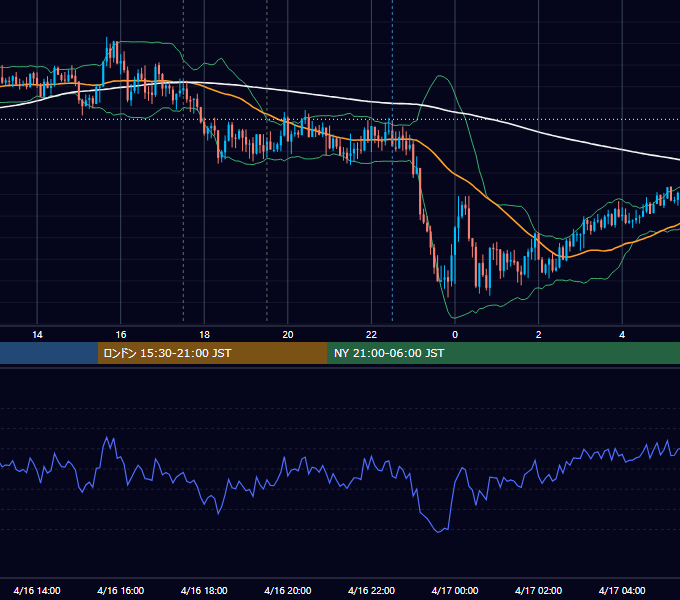Viewport: 680px width, 600px height.
Task: Click the 4/16 16:00 time label
Action: [121, 590]
